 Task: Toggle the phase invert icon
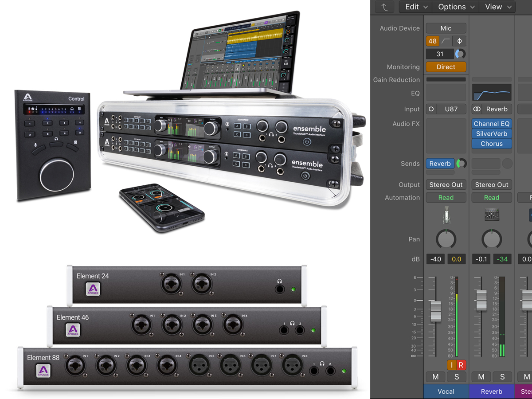coord(459,41)
